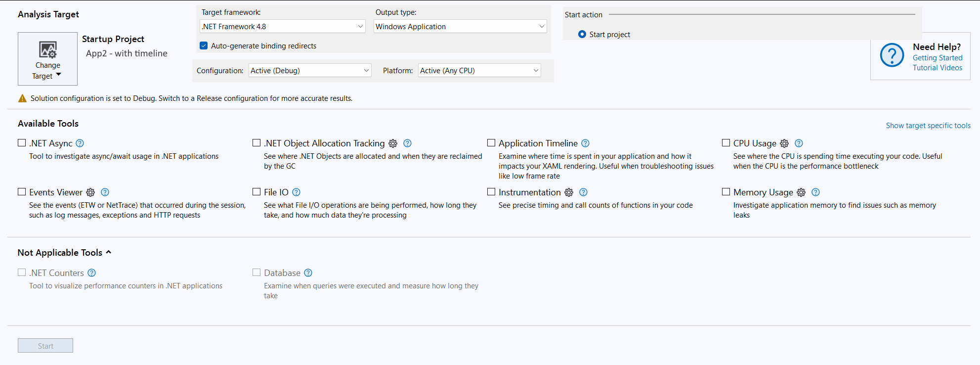Click the CPU Usage description text

(838, 161)
